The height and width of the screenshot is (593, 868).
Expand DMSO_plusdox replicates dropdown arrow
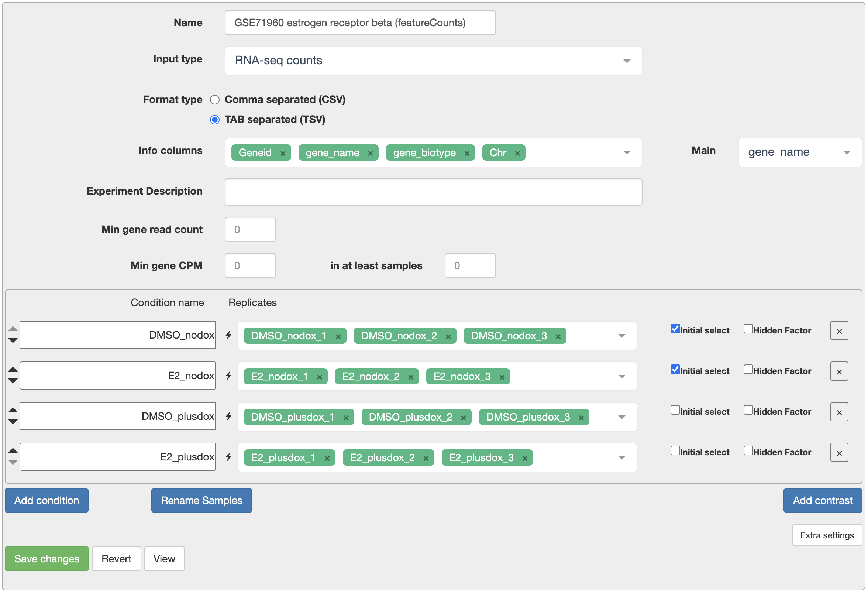point(621,418)
